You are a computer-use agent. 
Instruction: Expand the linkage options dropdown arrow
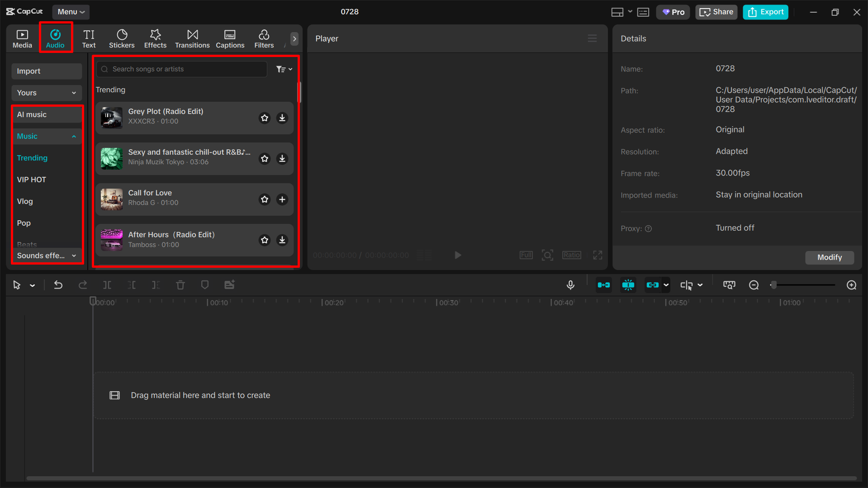point(666,285)
